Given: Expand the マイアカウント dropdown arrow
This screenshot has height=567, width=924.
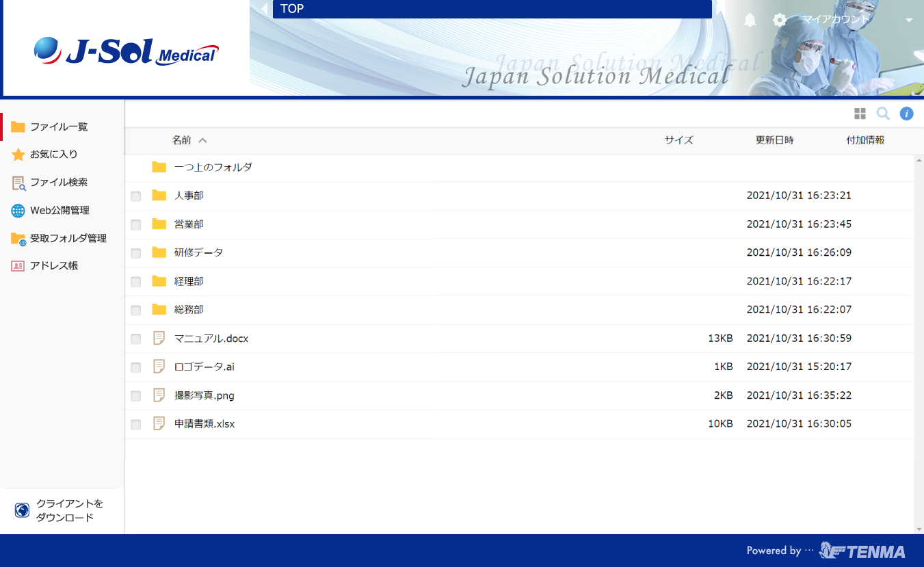Looking at the screenshot, I should tap(909, 20).
